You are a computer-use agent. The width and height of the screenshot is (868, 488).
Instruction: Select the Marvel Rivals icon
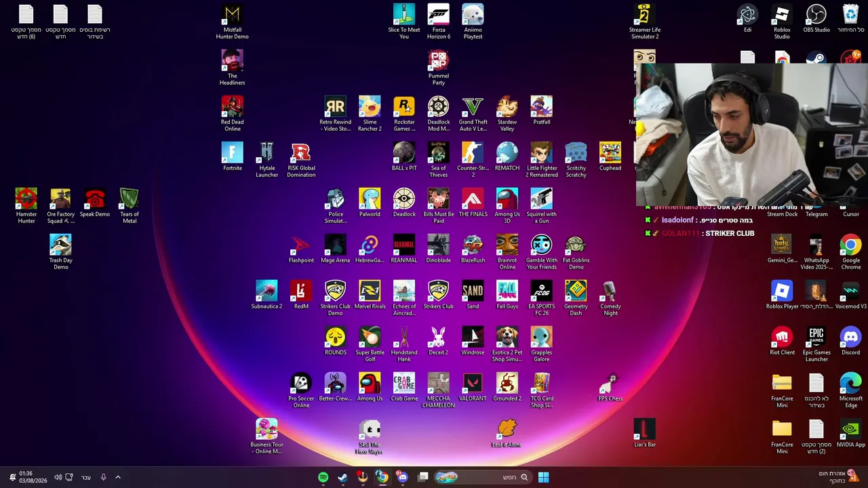point(370,295)
